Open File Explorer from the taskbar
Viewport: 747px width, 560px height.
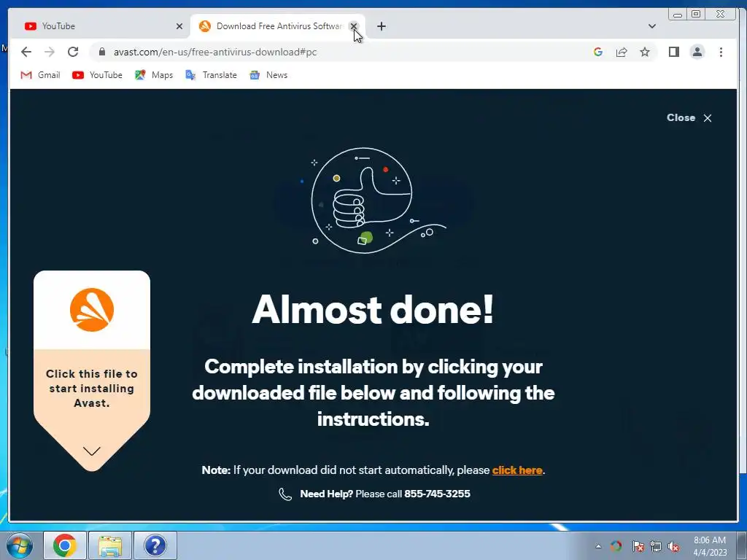coord(110,545)
